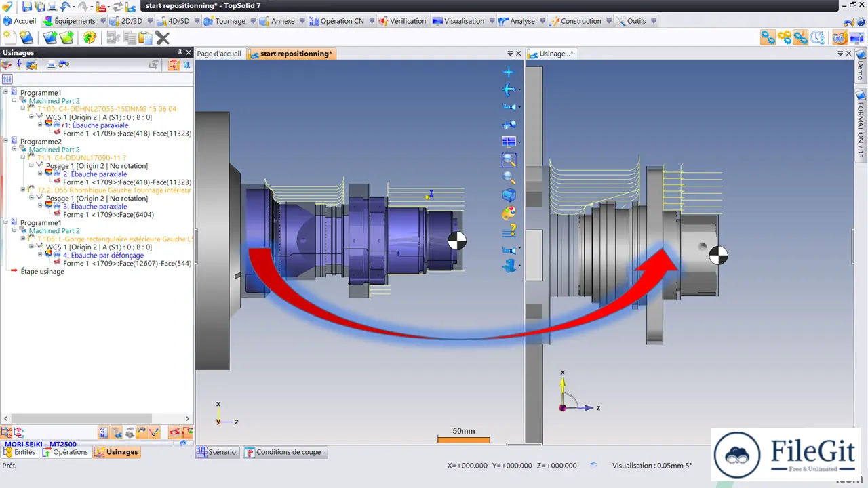This screenshot has height=488, width=868.
Task: Click the 3D cube rendering icon
Action: pyautogui.click(x=509, y=195)
